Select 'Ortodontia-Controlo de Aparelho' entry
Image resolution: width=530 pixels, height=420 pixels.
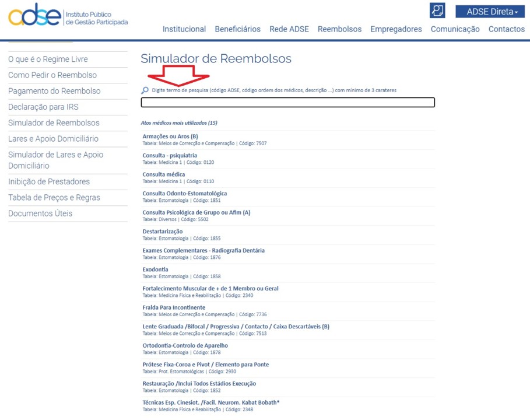(x=185, y=345)
